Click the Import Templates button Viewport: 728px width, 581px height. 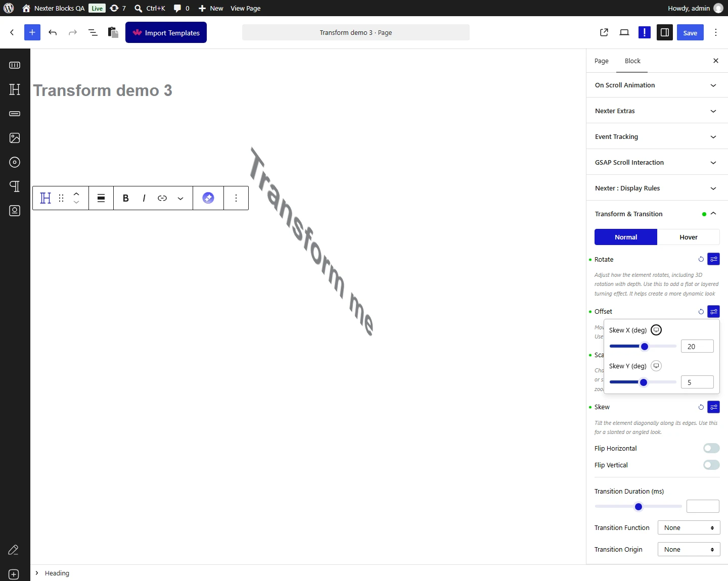[x=166, y=32]
